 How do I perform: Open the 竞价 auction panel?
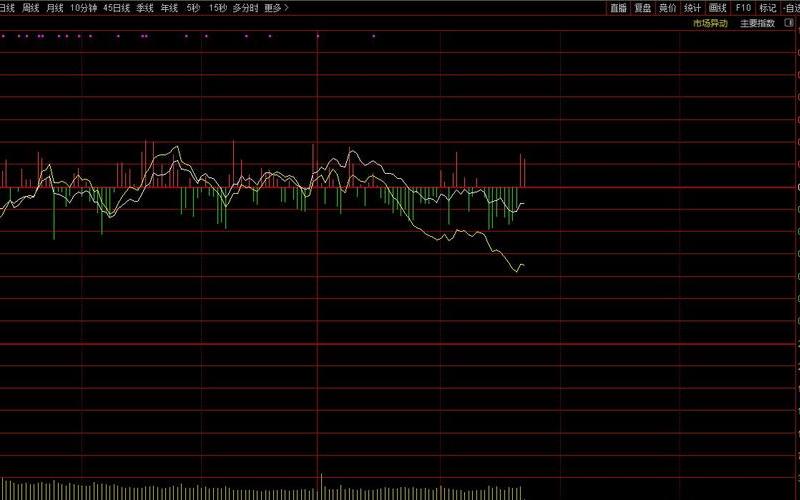667,7
